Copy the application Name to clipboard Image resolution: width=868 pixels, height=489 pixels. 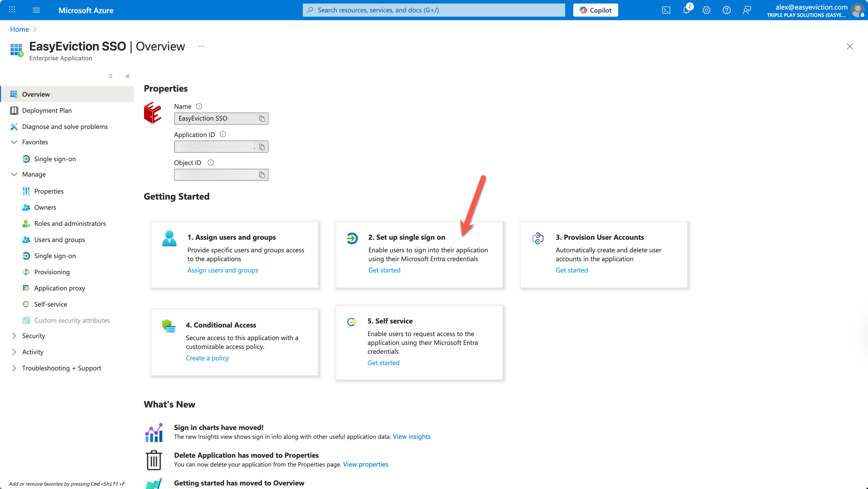point(261,119)
